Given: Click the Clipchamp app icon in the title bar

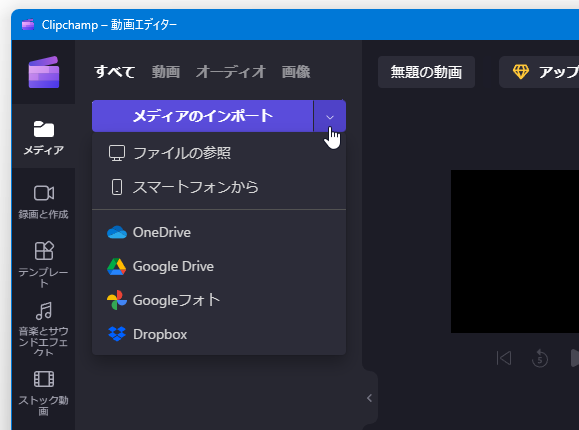Looking at the screenshot, I should coord(28,25).
